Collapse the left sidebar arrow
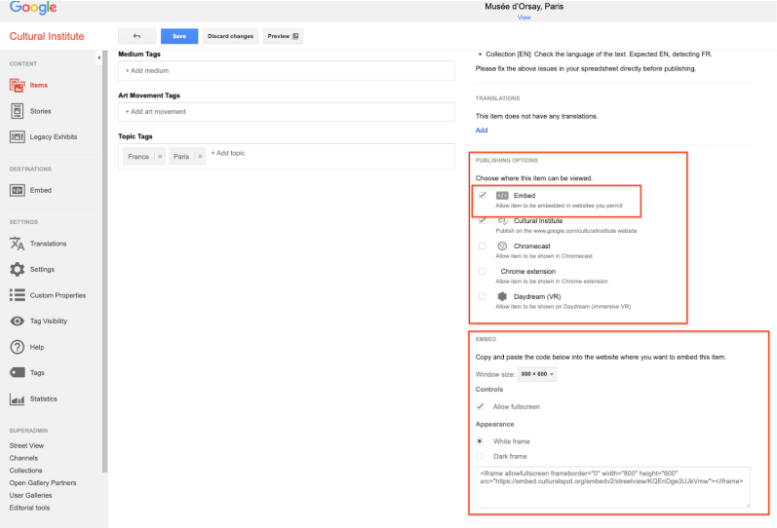The image size is (777, 528). point(99,58)
